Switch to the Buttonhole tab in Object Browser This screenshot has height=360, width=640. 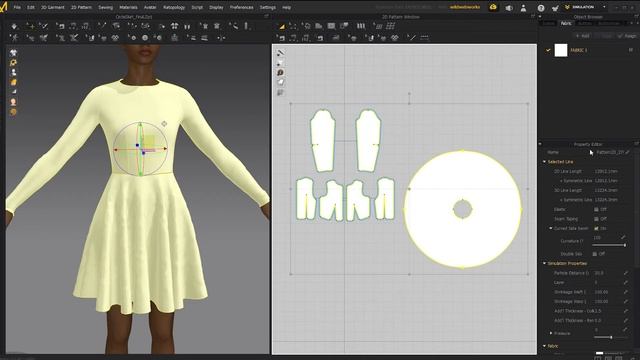(608, 23)
